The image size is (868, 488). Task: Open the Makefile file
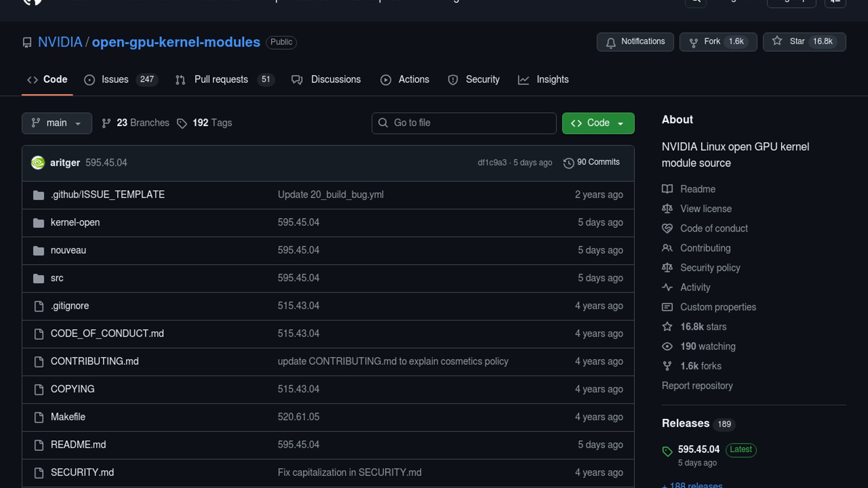(68, 417)
